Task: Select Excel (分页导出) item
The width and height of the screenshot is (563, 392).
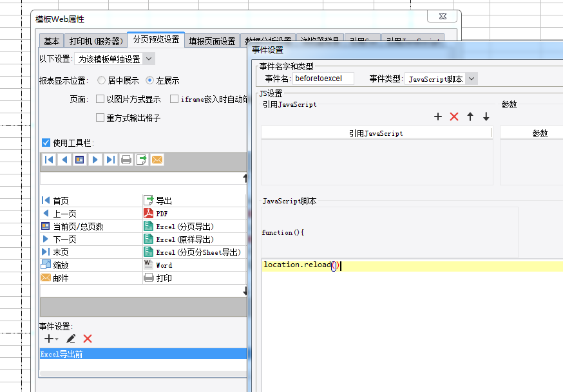Action: point(195,227)
